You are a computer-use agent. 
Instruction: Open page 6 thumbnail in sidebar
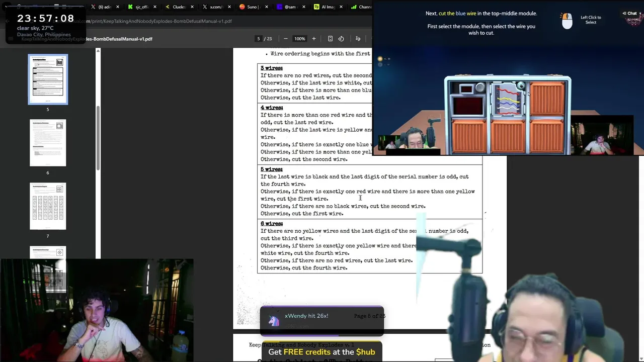click(48, 143)
